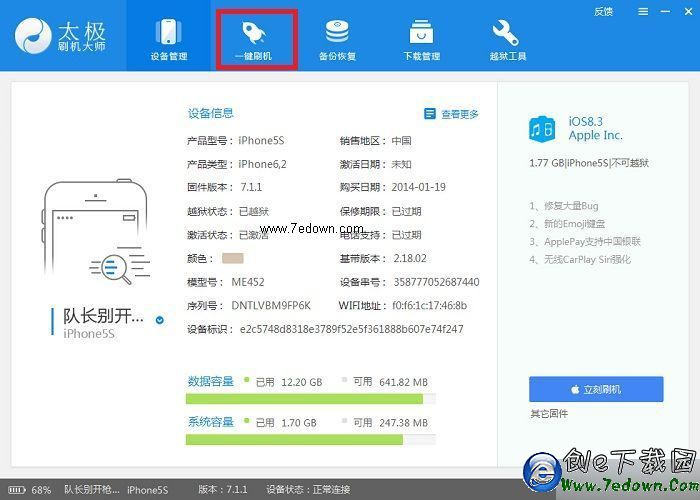700x500 pixels.
Task: Click the list icon beside 查看更多
Action: [429, 114]
